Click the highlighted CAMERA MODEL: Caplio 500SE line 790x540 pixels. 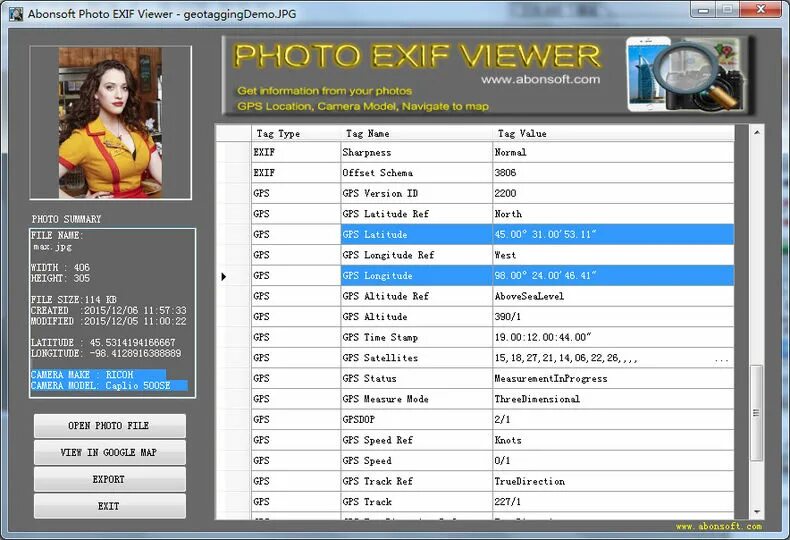(109, 386)
